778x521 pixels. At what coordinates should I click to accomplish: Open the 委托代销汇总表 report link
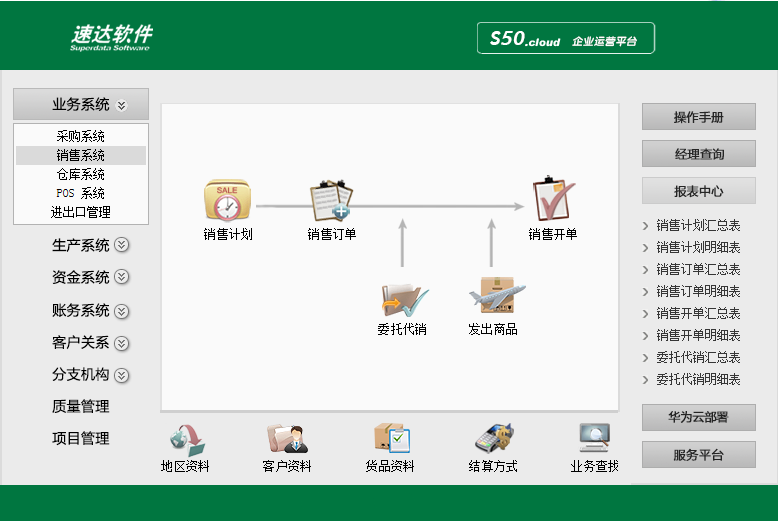click(698, 357)
